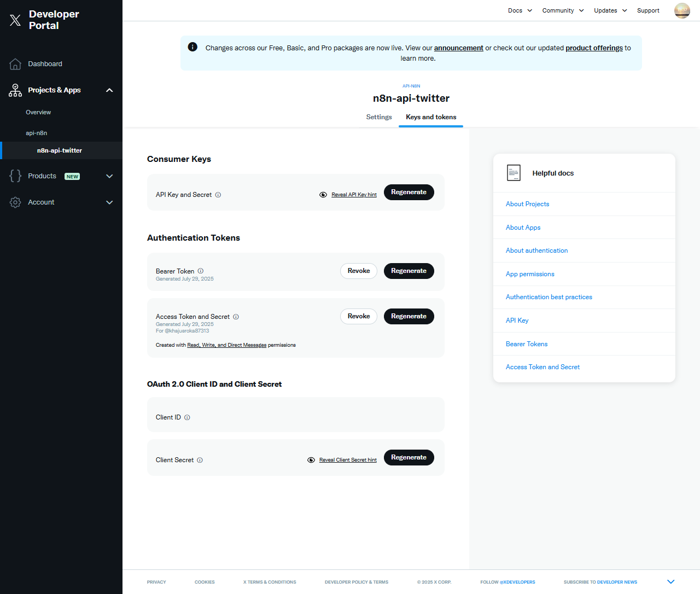Viewport: 700px width, 594px height.
Task: Open Access Token and Secret help doc
Action: (542, 367)
